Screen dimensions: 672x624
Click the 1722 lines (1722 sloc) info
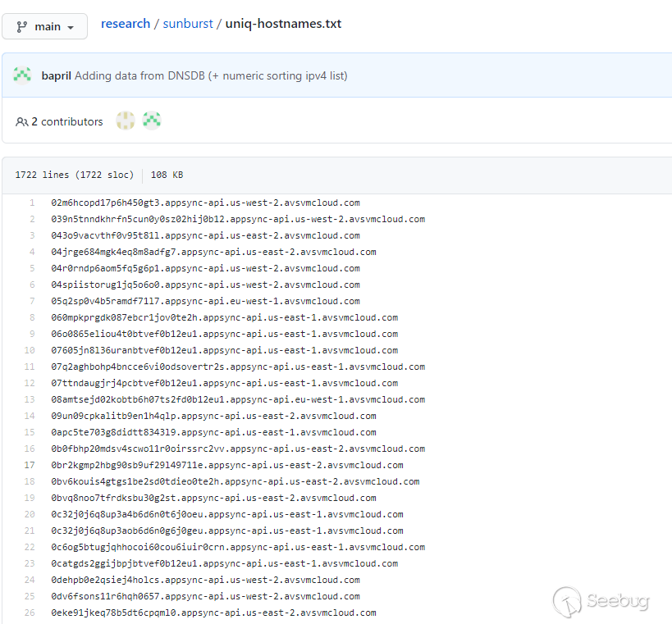74,175
